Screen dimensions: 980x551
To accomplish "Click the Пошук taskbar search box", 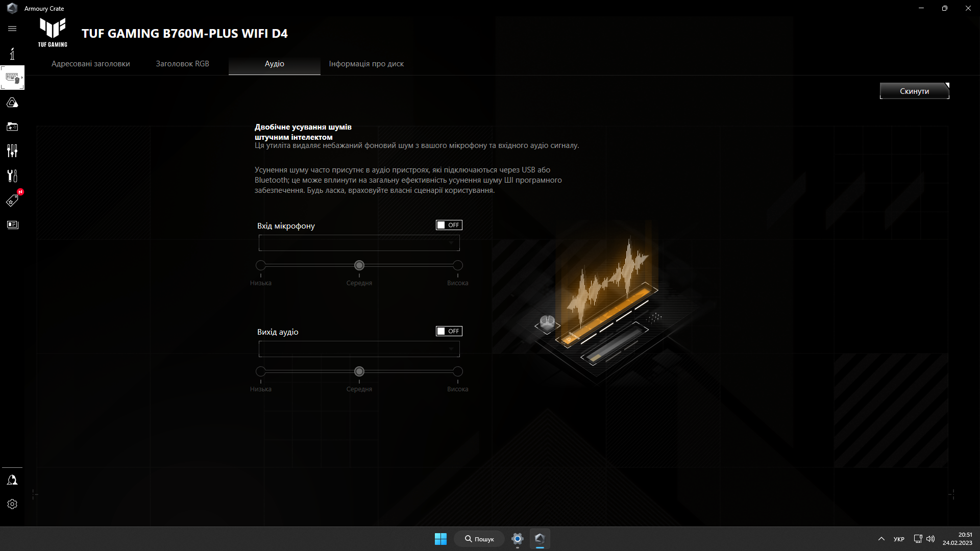I will [479, 539].
